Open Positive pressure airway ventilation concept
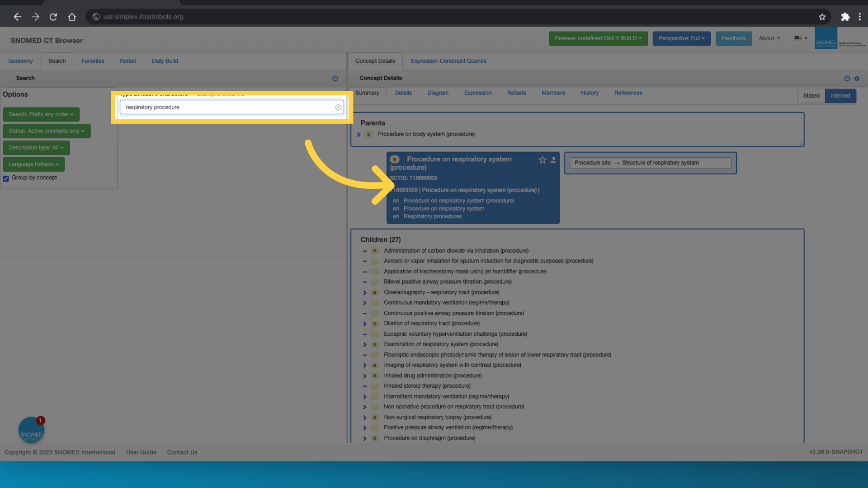 click(x=448, y=427)
